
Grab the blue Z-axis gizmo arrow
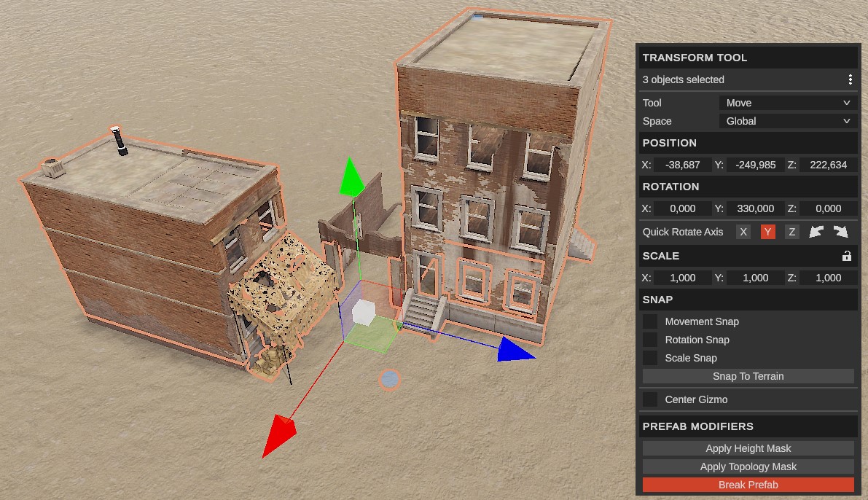(x=515, y=350)
